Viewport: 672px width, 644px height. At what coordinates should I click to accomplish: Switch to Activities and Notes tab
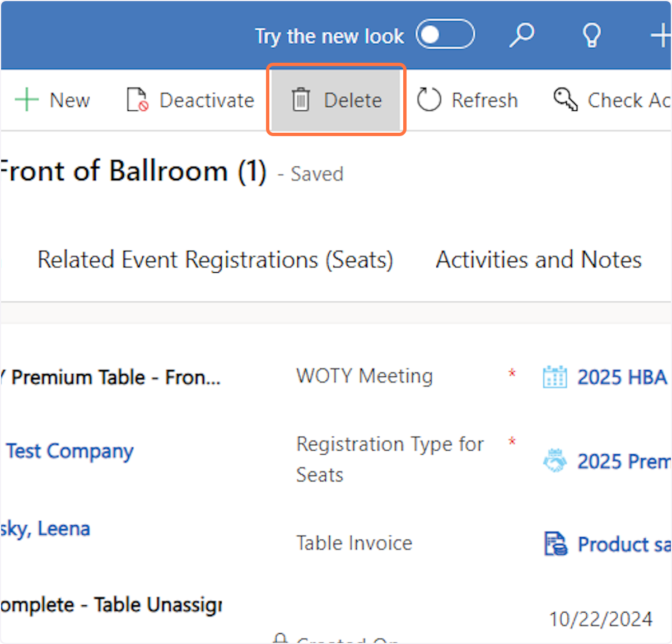point(539,260)
